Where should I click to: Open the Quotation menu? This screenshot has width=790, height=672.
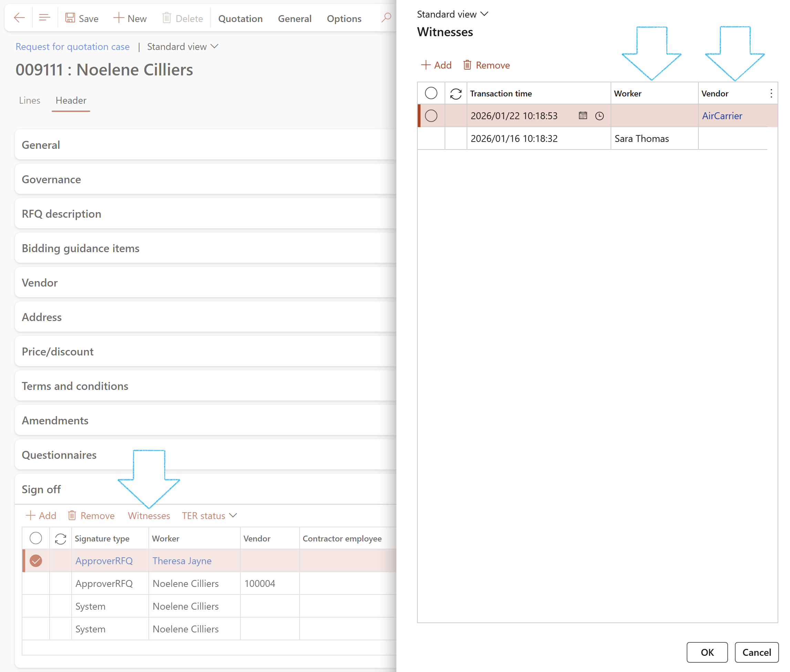point(240,19)
